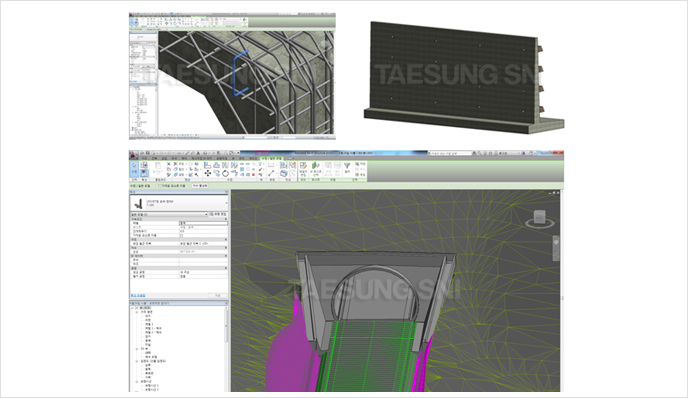Click the Match Type Properties brush icon
688x398 pixels.
[x=169, y=175]
